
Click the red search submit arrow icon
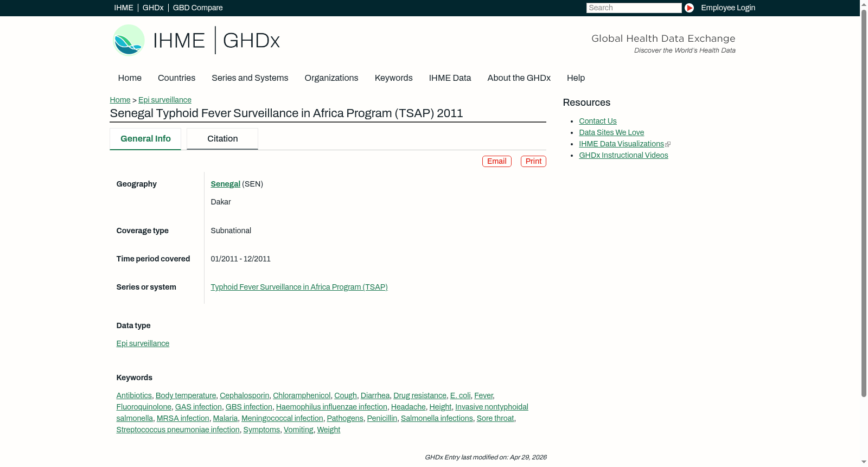click(x=689, y=8)
